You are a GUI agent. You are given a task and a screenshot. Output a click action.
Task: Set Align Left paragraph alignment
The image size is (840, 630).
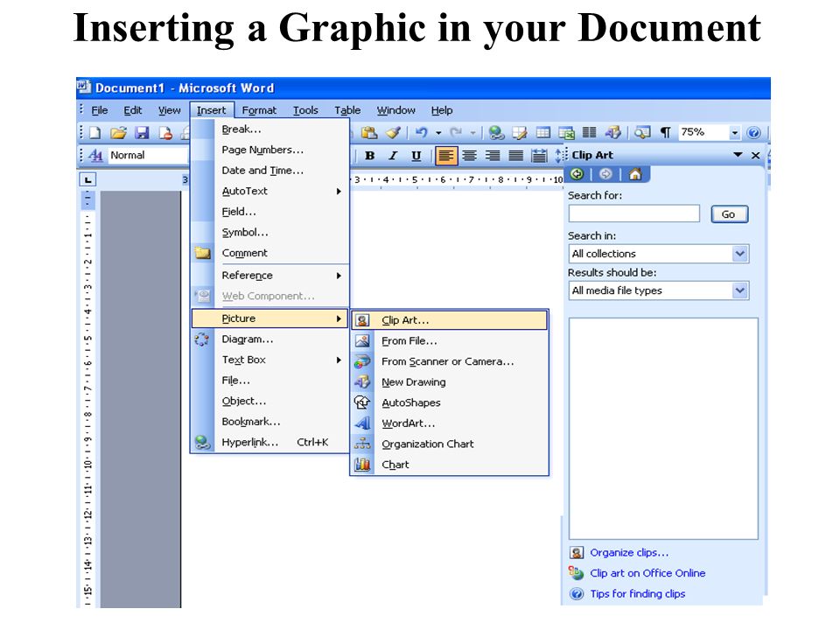pyautogui.click(x=446, y=156)
